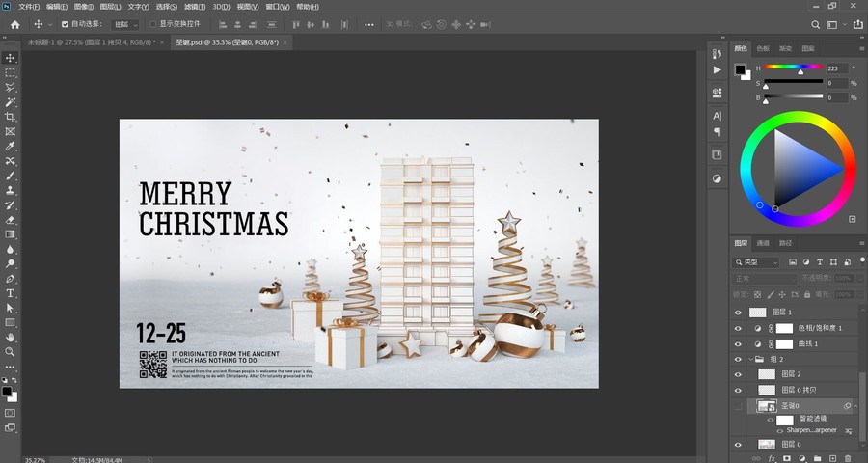The image size is (868, 463).
Task: Open the Character panel icon
Action: click(717, 116)
